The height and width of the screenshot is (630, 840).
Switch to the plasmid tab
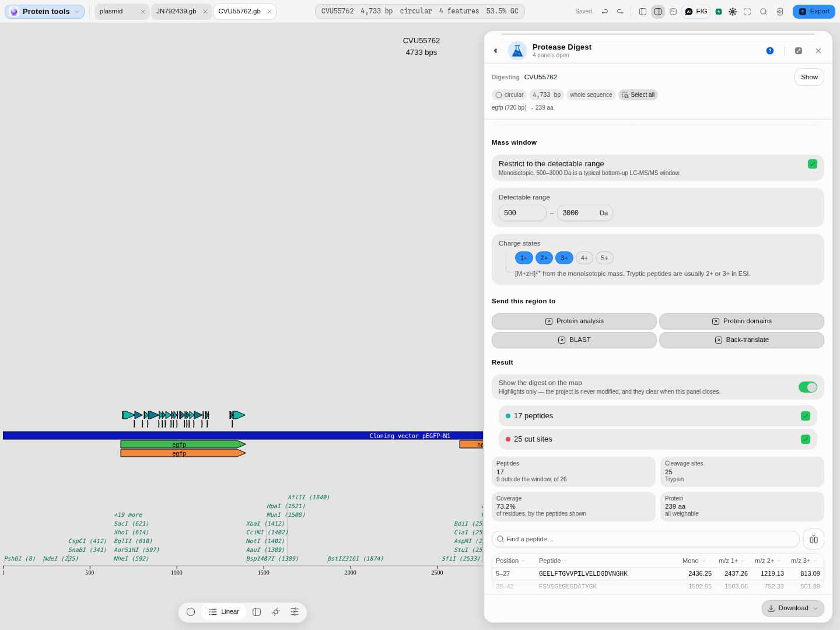(x=122, y=12)
